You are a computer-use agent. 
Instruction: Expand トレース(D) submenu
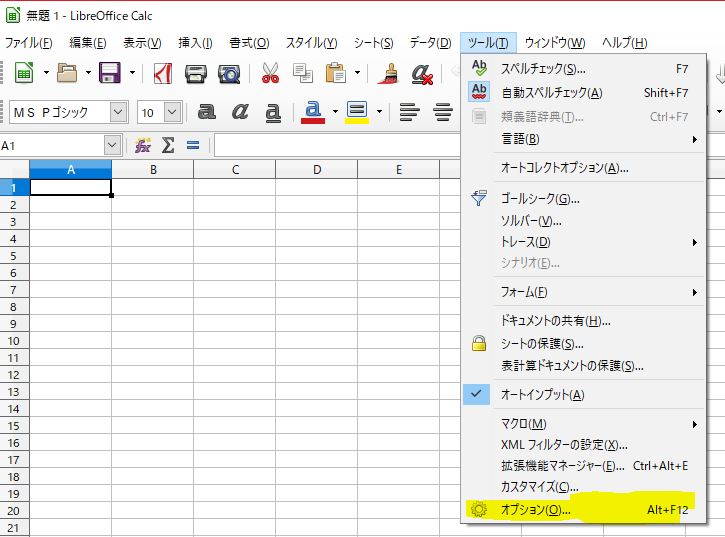pos(583,242)
